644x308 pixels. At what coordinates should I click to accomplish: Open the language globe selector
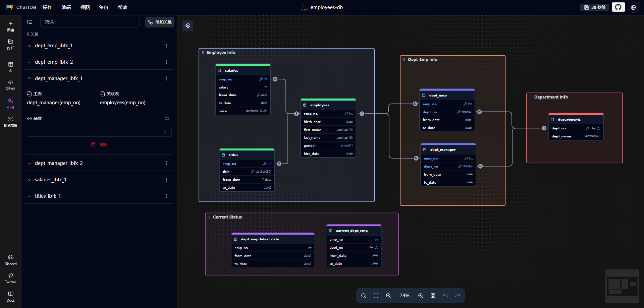point(633,7)
